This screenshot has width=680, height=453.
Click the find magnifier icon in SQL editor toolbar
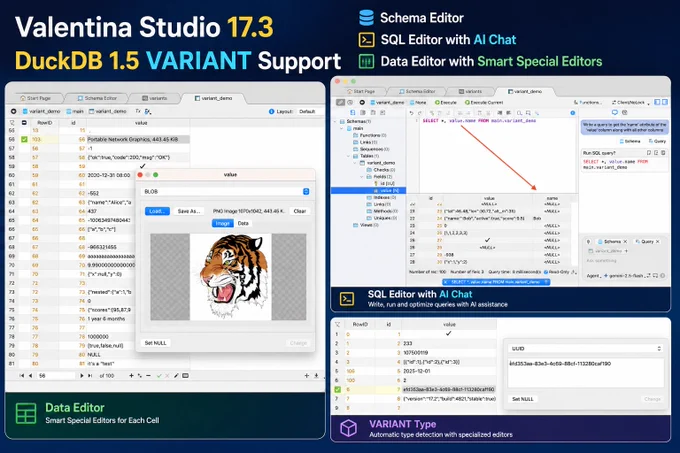coord(519,113)
